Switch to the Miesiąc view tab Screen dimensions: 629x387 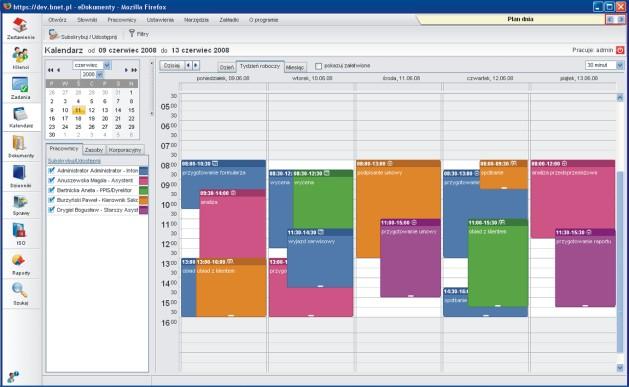coord(295,67)
